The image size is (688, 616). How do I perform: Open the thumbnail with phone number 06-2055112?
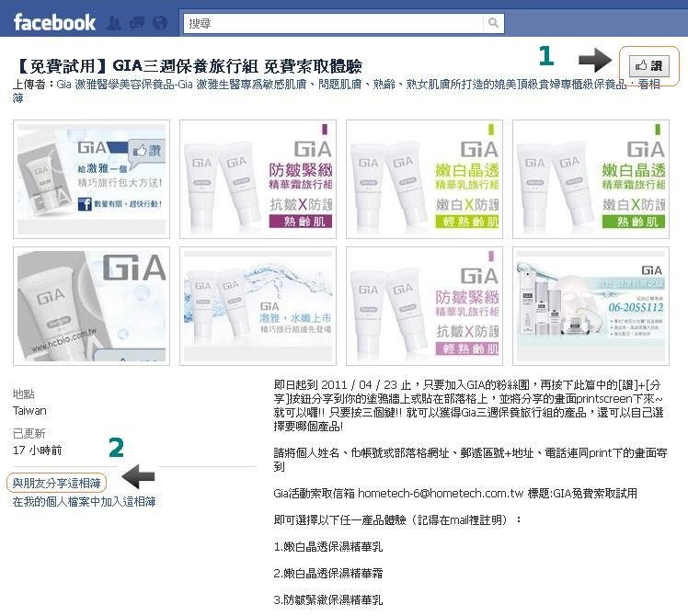point(591,306)
